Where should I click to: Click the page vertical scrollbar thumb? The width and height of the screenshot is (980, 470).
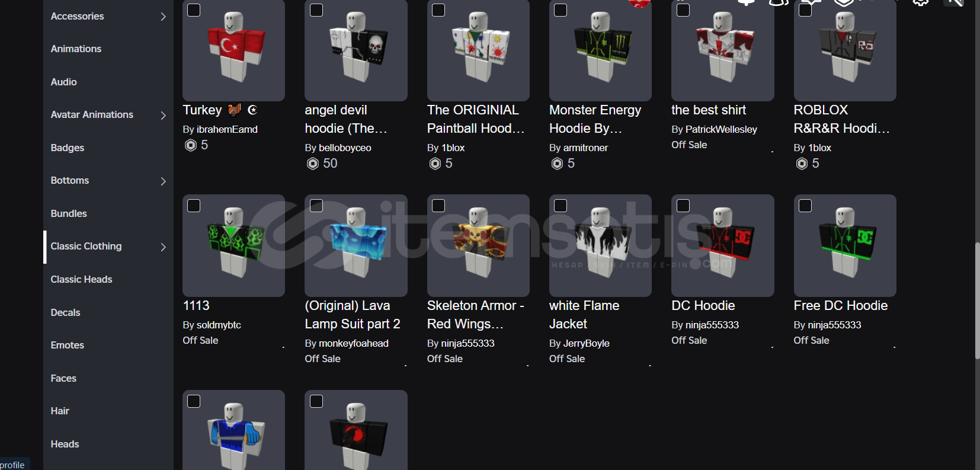click(x=977, y=300)
